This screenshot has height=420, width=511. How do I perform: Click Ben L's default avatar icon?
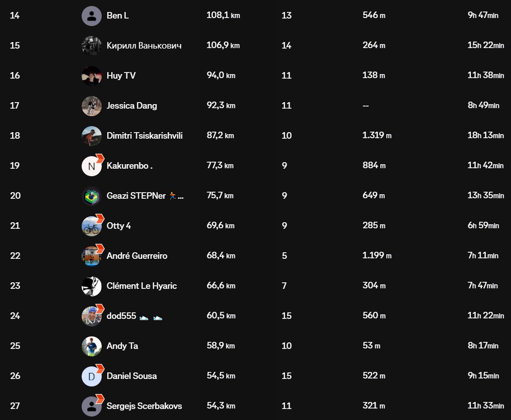pyautogui.click(x=92, y=16)
